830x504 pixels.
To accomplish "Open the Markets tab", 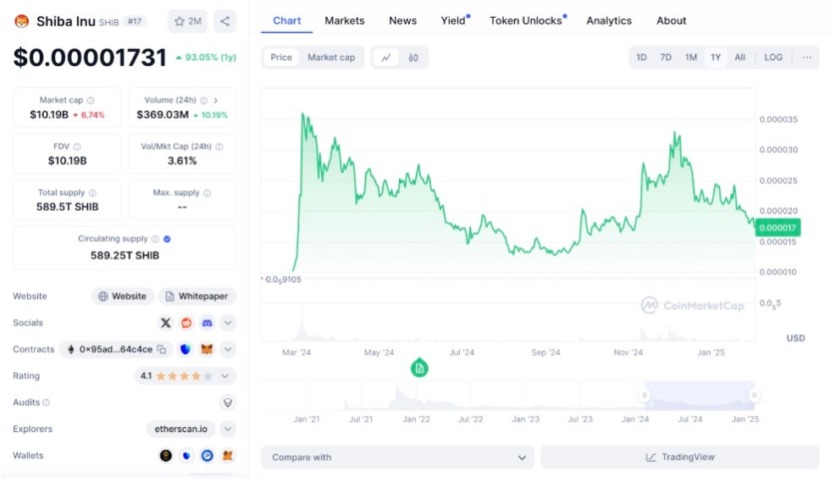I will tap(345, 20).
